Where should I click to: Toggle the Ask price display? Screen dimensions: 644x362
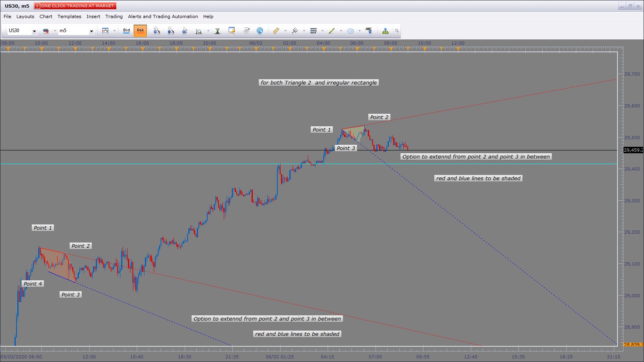tap(140, 31)
